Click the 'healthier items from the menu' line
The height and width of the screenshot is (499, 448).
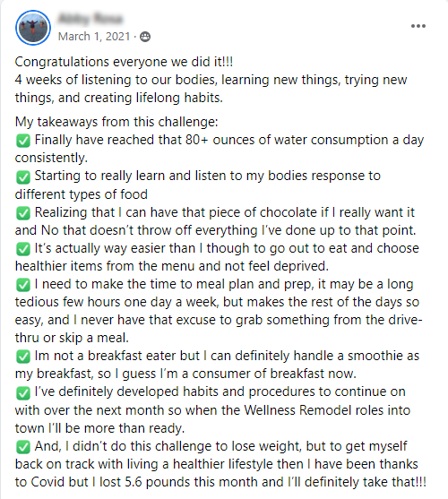pos(172,266)
